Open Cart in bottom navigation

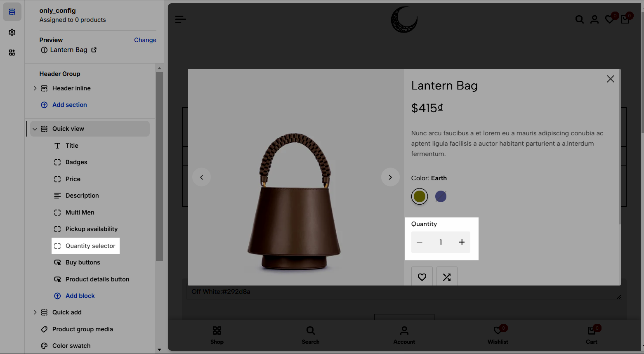pyautogui.click(x=592, y=335)
